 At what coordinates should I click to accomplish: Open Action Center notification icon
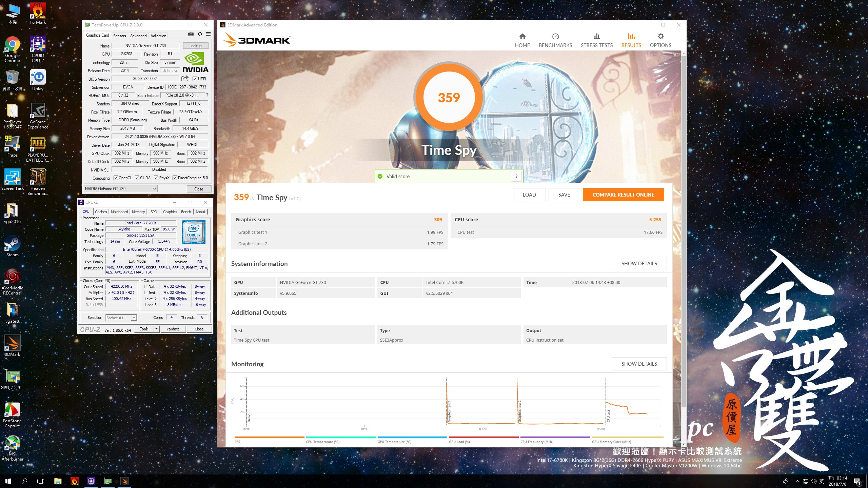click(x=857, y=481)
